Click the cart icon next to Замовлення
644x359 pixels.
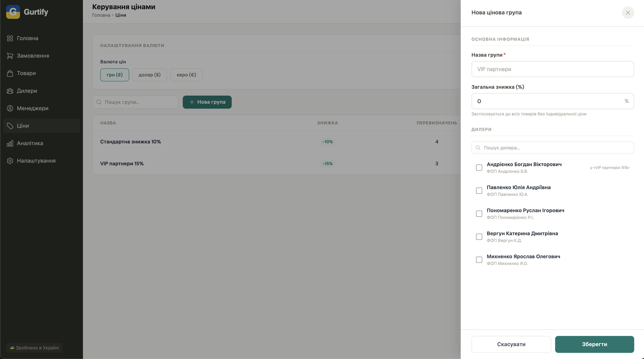pyautogui.click(x=10, y=56)
